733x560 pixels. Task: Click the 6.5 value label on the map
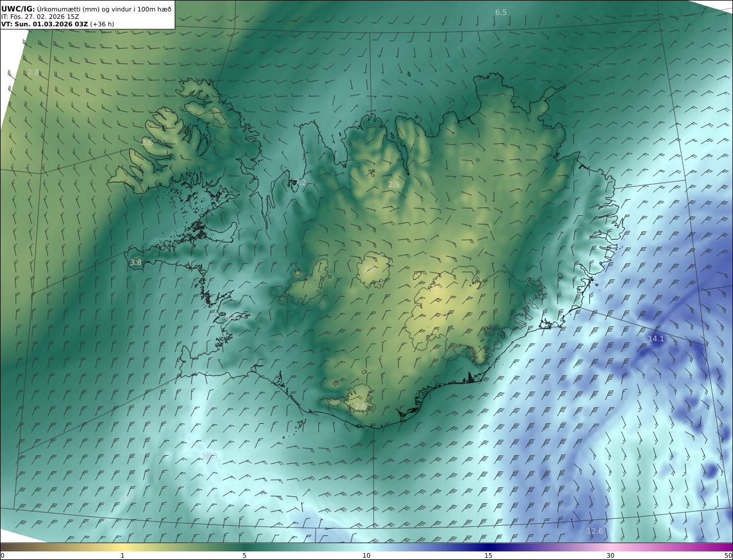501,12
